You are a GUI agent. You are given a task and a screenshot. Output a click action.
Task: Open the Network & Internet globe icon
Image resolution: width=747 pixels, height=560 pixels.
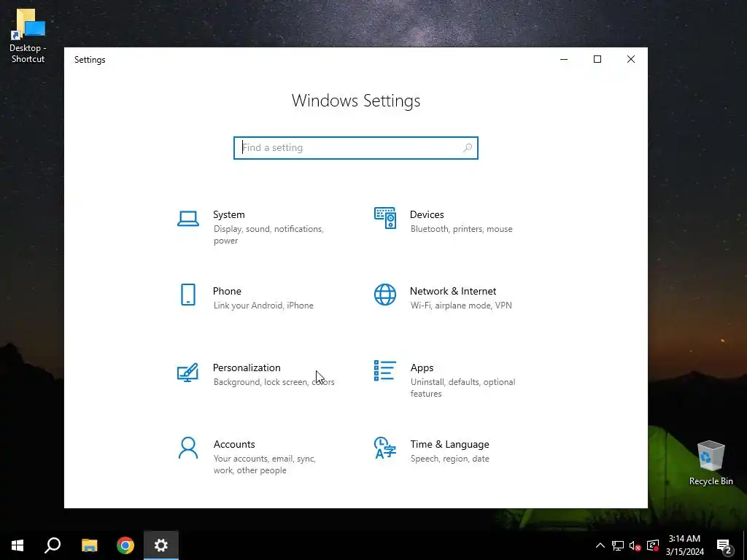pyautogui.click(x=385, y=295)
